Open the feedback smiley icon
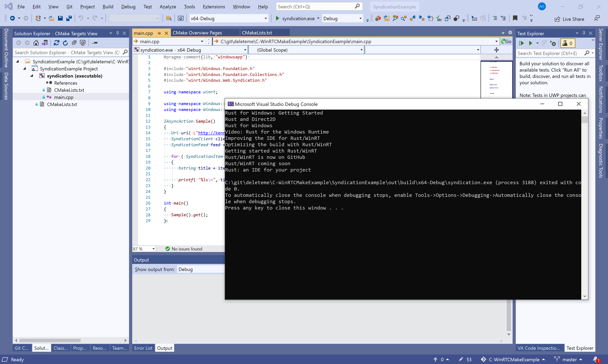 coord(597,18)
